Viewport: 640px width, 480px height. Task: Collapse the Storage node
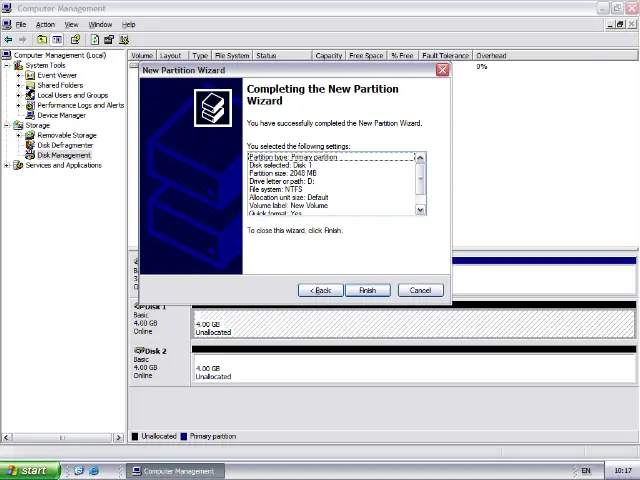7,125
